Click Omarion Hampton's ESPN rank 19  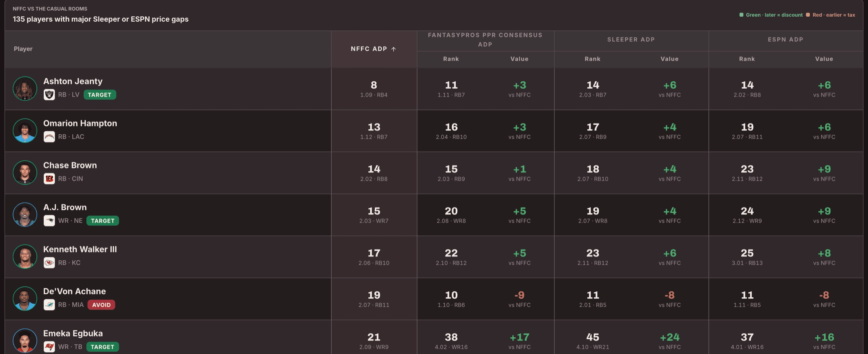point(747,127)
